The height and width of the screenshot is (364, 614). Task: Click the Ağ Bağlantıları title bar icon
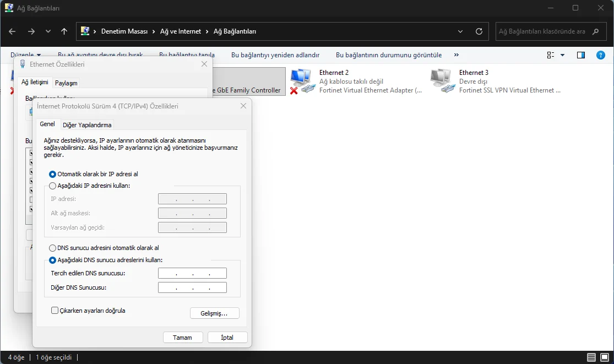tap(9, 8)
